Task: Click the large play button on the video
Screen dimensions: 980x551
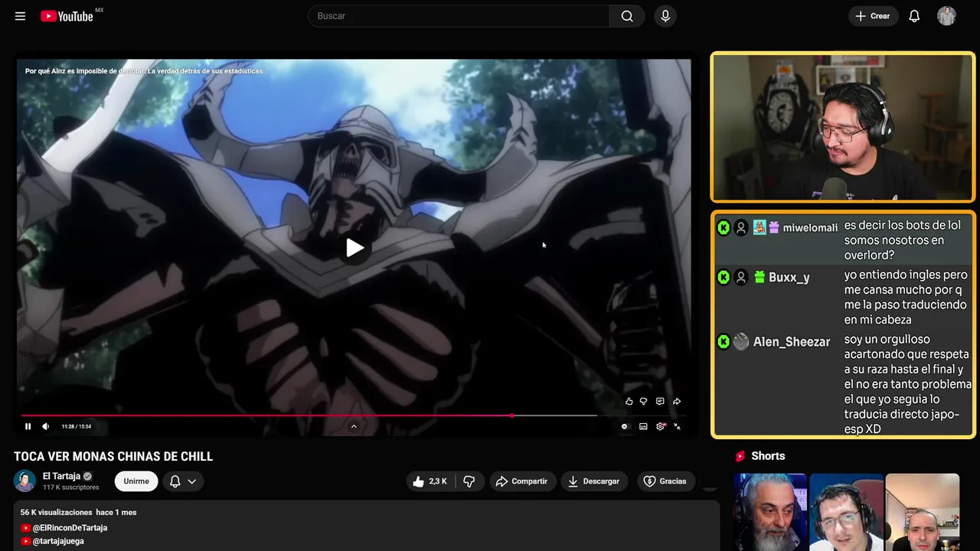Action: (354, 248)
